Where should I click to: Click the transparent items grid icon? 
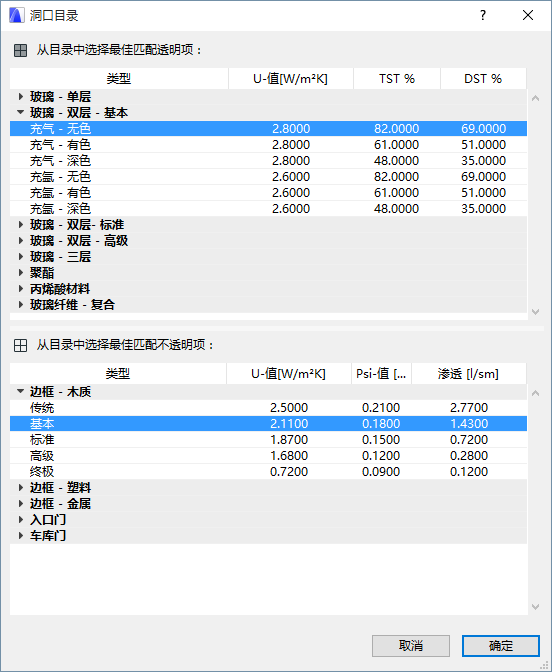(x=20, y=51)
